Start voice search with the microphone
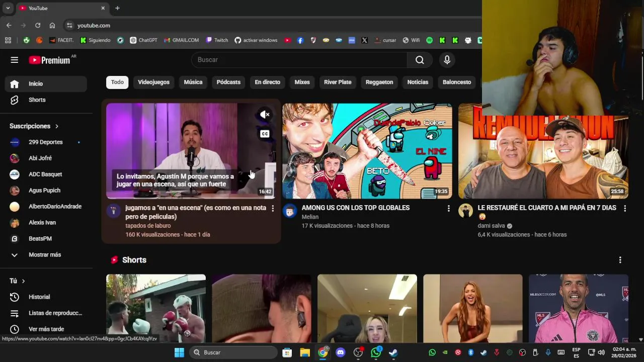Screen dimensions: 644x362 pyautogui.click(x=447, y=60)
